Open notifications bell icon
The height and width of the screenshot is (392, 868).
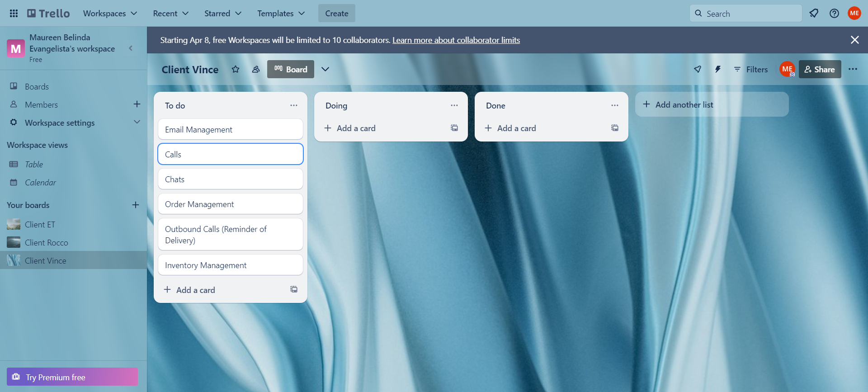click(814, 14)
